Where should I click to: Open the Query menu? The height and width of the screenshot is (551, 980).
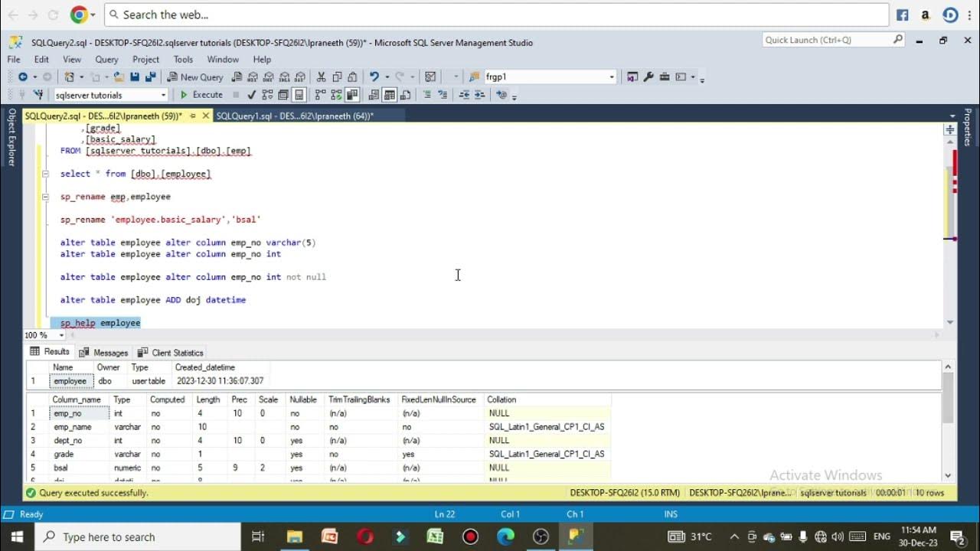coord(106,59)
